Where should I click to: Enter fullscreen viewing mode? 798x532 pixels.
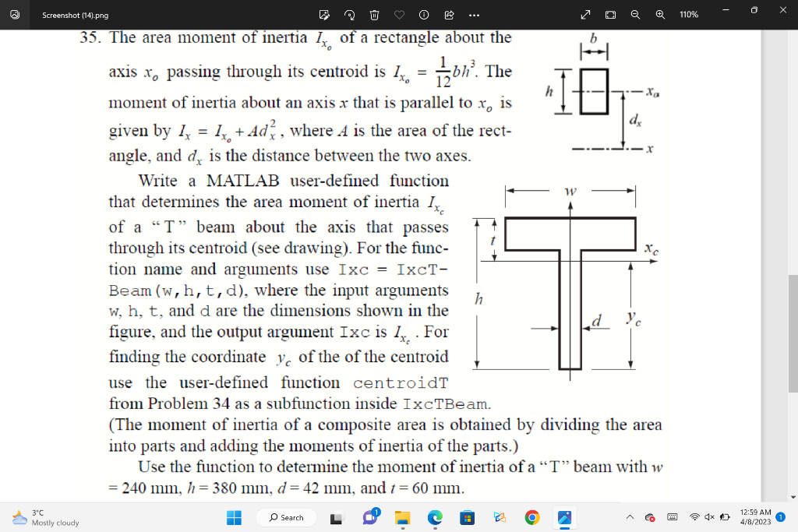pos(585,14)
